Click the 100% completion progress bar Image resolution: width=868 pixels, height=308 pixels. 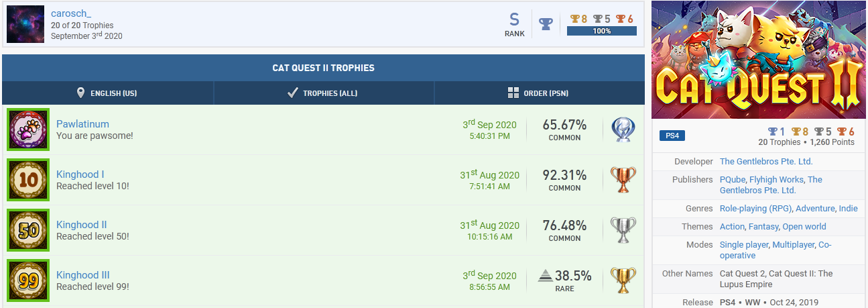coord(601,31)
